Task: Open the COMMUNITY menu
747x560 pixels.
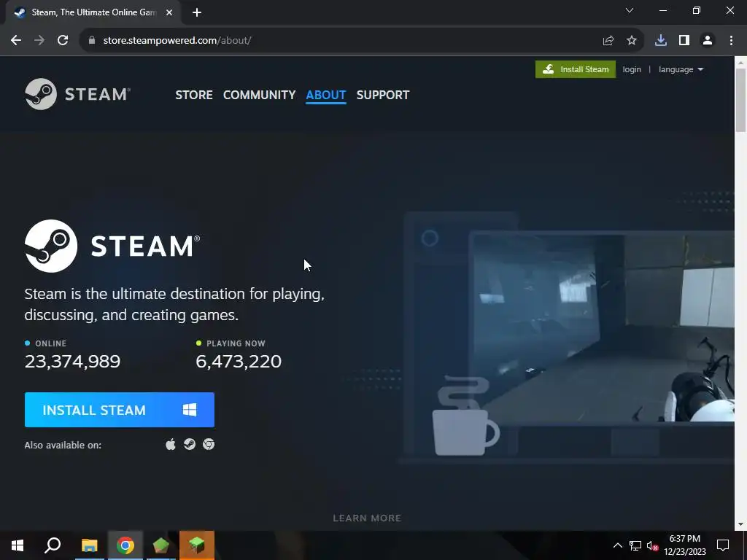Action: pyautogui.click(x=259, y=95)
